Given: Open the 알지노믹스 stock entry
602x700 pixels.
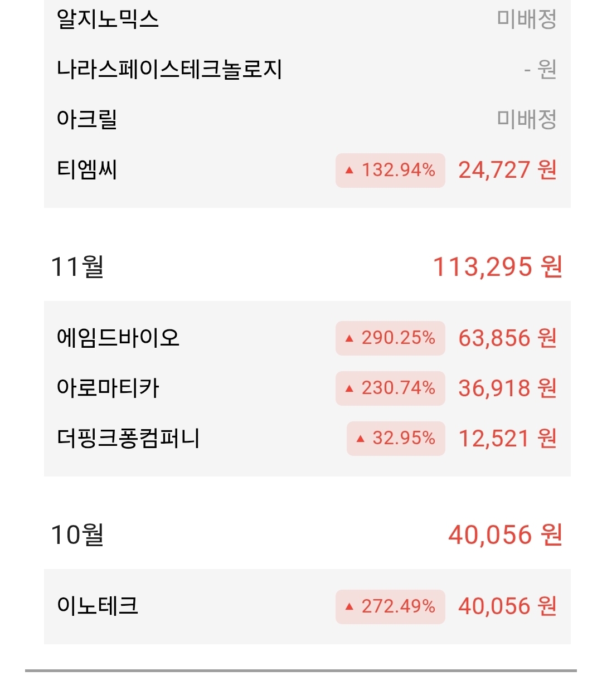Looking at the screenshot, I should point(108,19).
